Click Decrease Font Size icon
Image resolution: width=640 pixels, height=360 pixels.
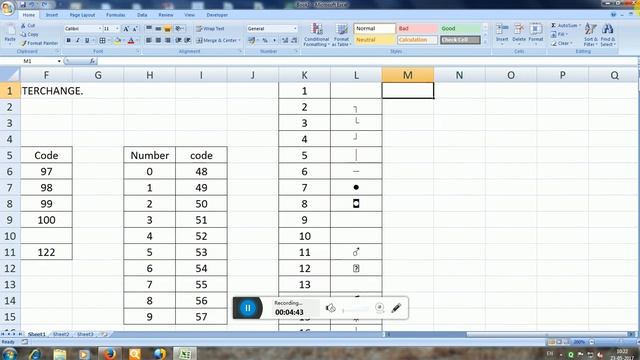tap(135, 29)
